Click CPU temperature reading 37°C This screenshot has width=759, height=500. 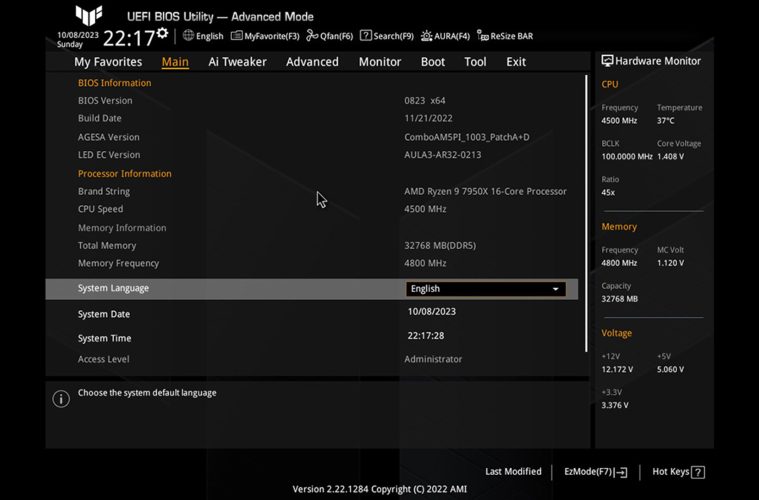[x=666, y=121]
